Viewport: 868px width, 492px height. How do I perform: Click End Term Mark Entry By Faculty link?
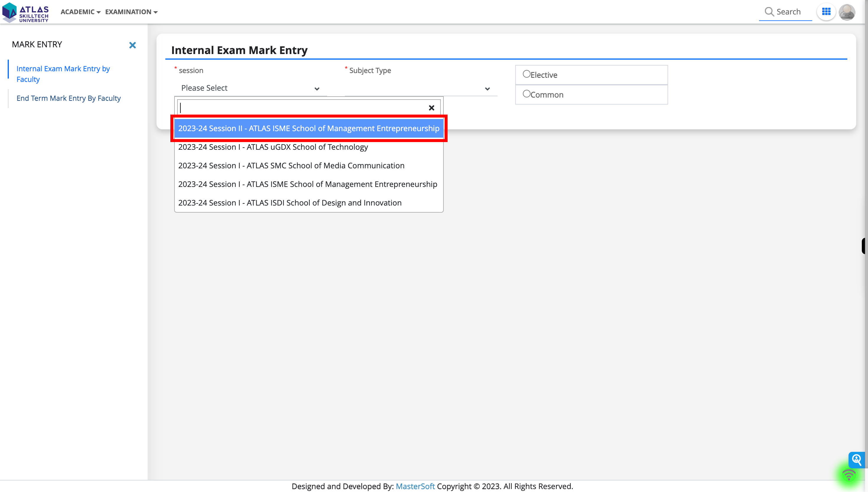coord(68,98)
